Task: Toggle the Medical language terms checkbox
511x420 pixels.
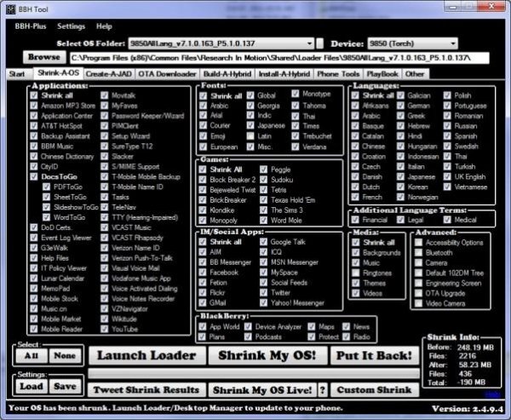Action: coord(447,220)
